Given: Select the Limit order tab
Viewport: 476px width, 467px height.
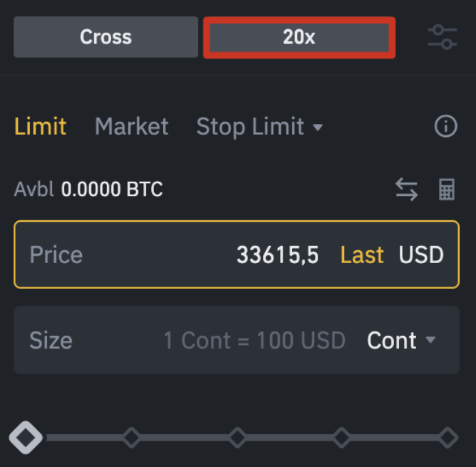Looking at the screenshot, I should tap(40, 127).
